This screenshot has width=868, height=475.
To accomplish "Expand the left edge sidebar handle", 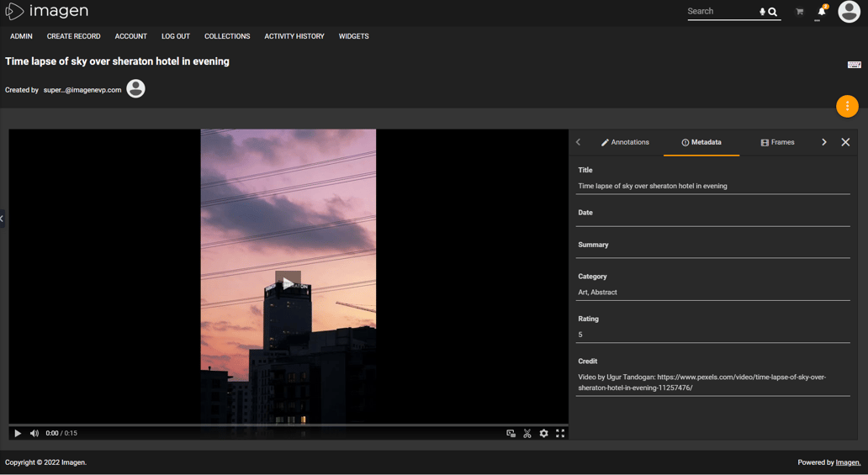I will pos(3,219).
